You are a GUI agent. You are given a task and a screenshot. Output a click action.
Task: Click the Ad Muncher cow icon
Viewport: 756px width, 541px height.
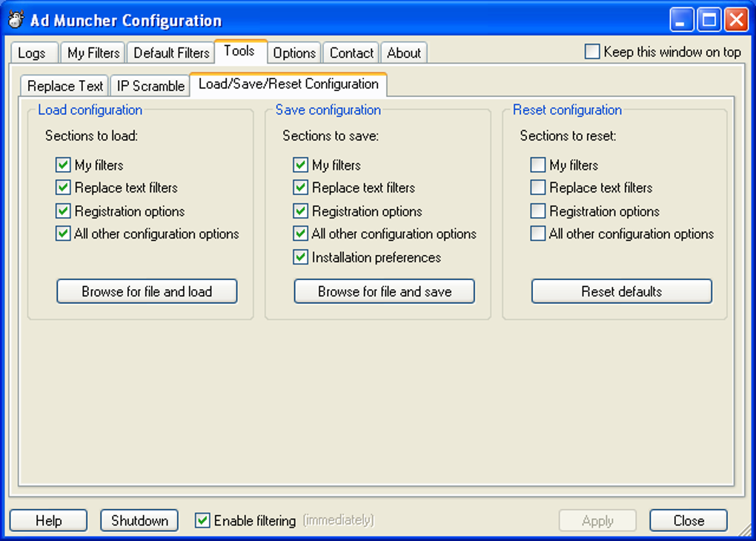16,19
